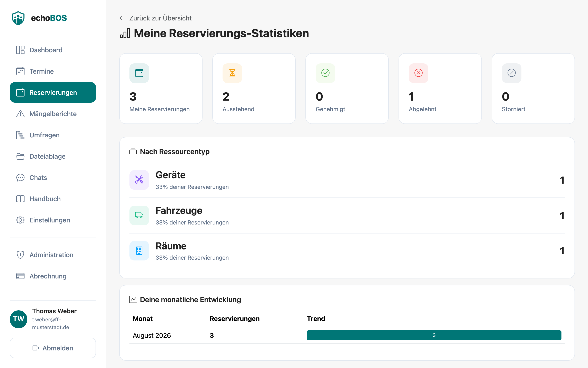Open Chats in the sidebar
Viewport: 588px width, 368px height.
click(53, 178)
